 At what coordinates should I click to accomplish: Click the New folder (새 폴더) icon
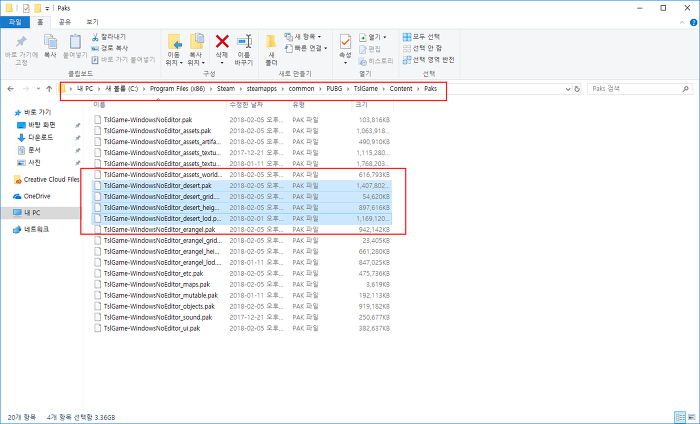coord(271,42)
